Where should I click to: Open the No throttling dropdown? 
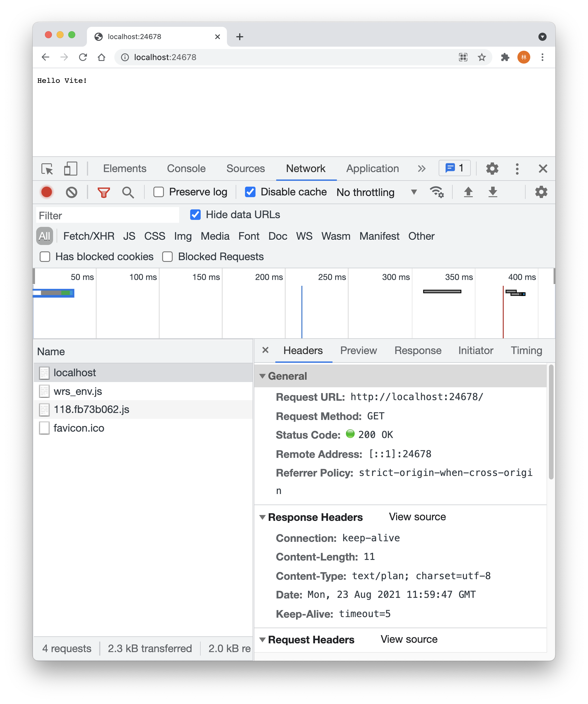[377, 192]
